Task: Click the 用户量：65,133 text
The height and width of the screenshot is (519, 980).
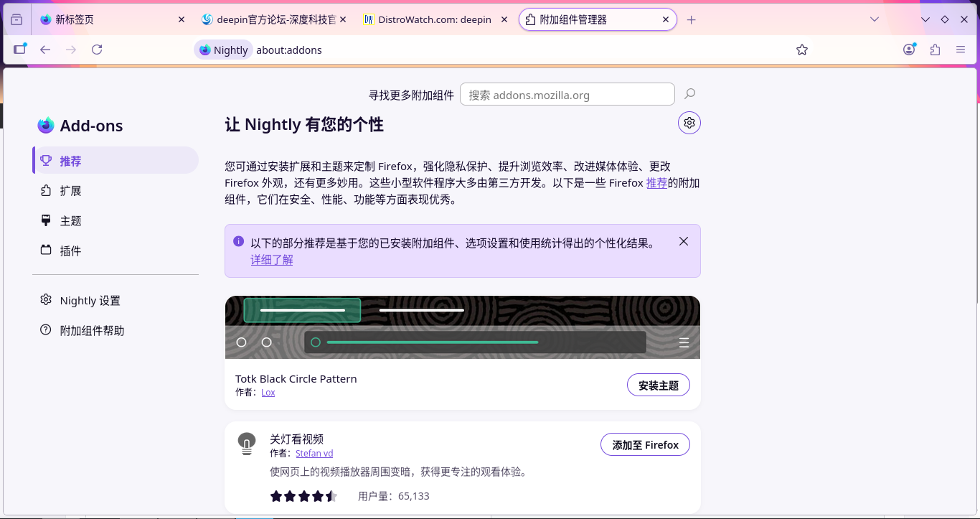Action: [x=394, y=496]
